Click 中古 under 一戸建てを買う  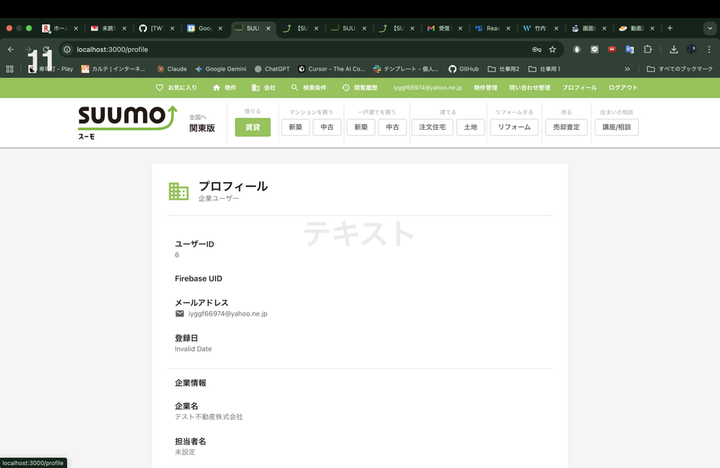[392, 127]
